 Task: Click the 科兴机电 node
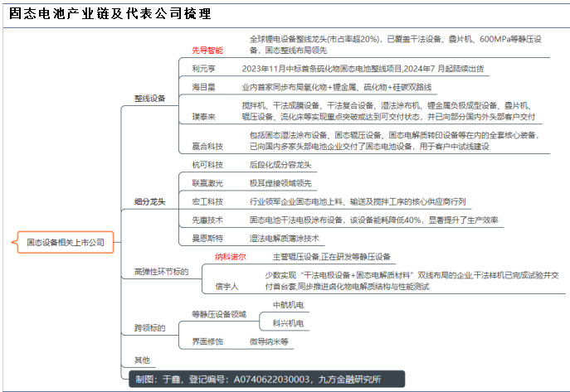[x=288, y=323]
